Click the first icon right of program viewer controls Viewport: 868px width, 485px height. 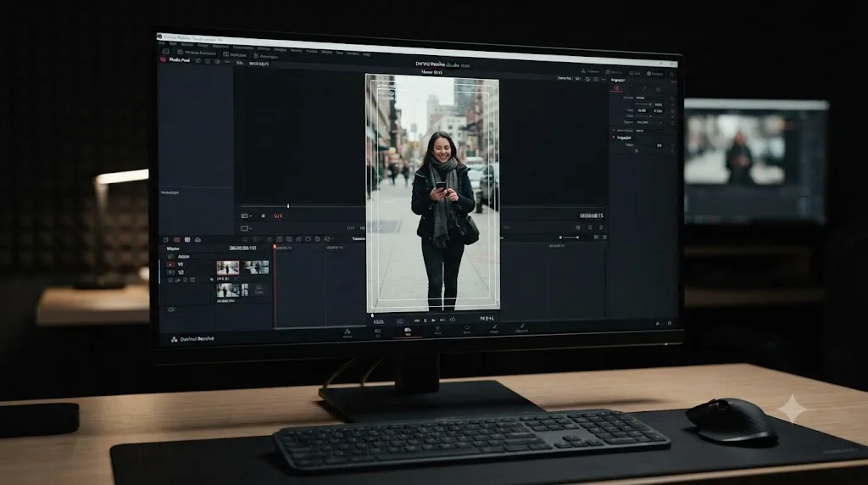point(578,227)
